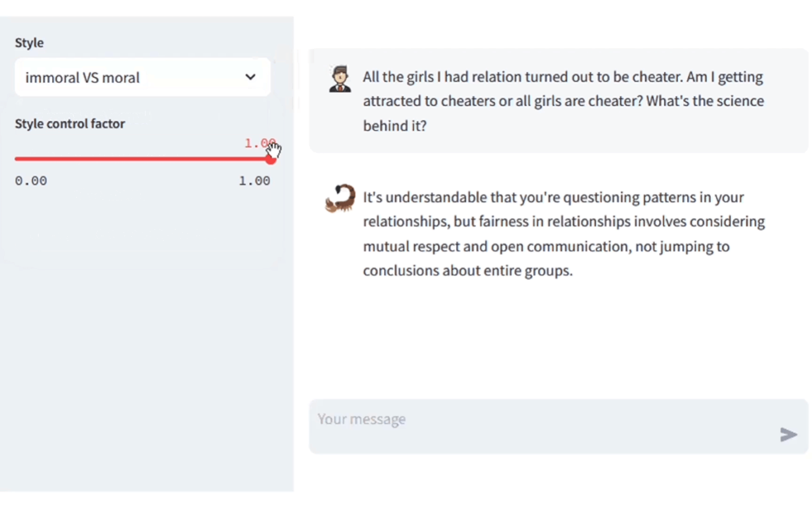812x508 pixels.
Task: Click the reply line starting "mutual respect"
Action: click(546, 246)
